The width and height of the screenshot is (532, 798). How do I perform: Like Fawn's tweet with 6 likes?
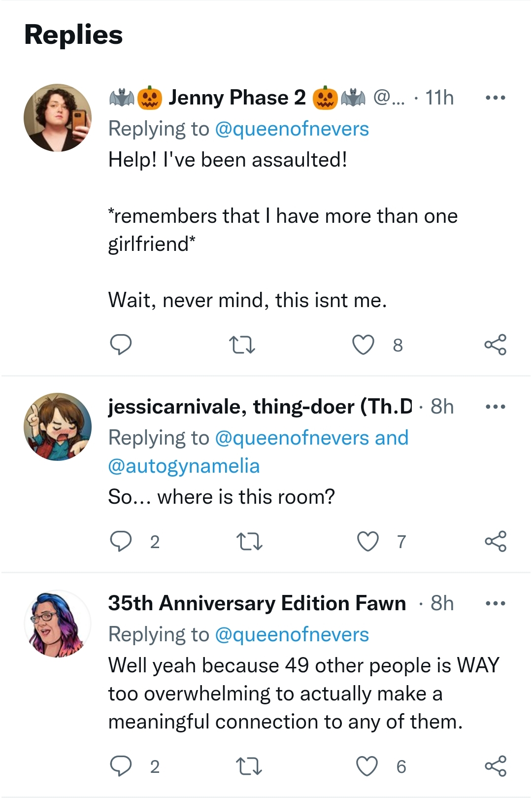(x=366, y=766)
